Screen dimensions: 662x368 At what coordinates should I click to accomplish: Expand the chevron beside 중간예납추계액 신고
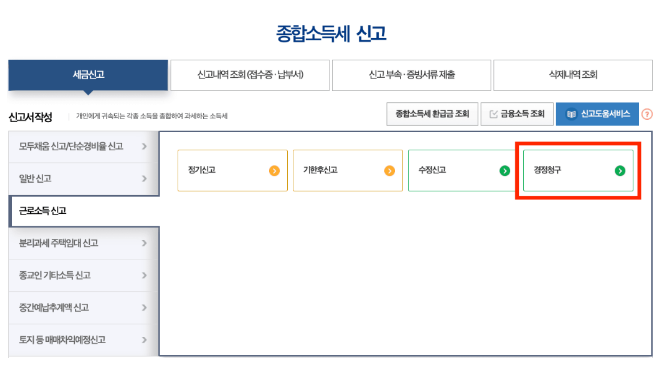(144, 308)
